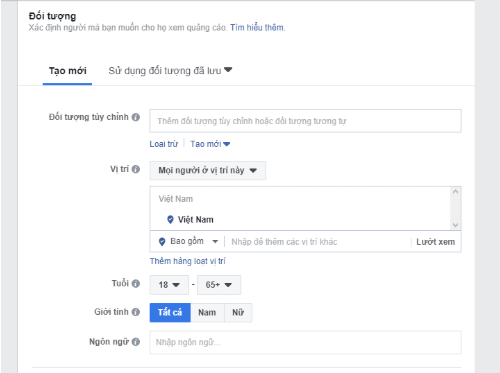
Task: Select Nữ gender option
Action: click(238, 312)
